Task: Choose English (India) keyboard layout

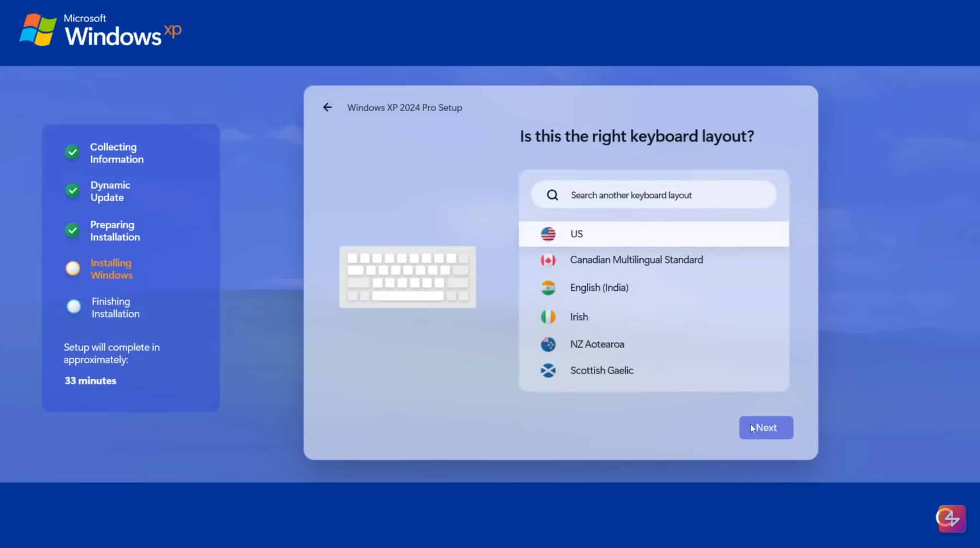Action: [654, 288]
